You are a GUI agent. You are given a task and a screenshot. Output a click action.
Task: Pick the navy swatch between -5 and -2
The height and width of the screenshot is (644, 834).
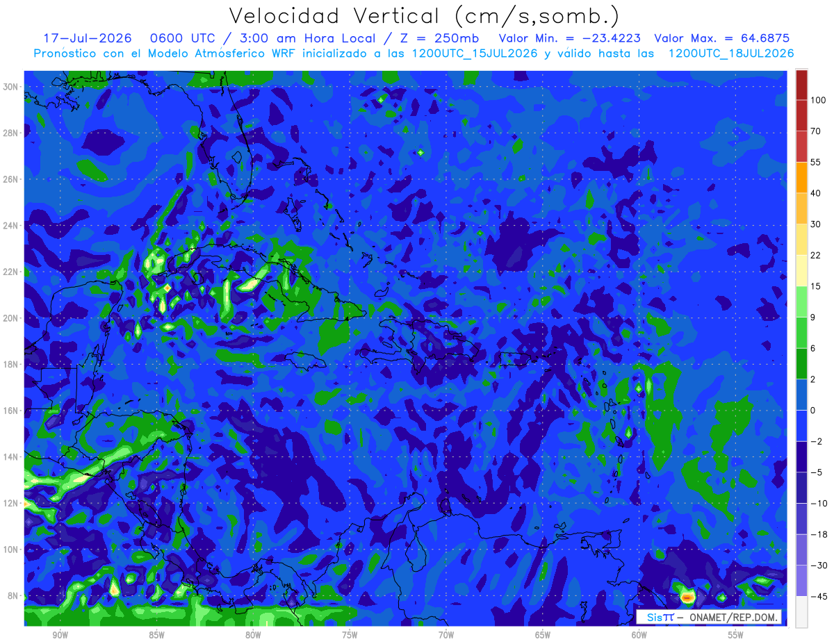click(801, 456)
